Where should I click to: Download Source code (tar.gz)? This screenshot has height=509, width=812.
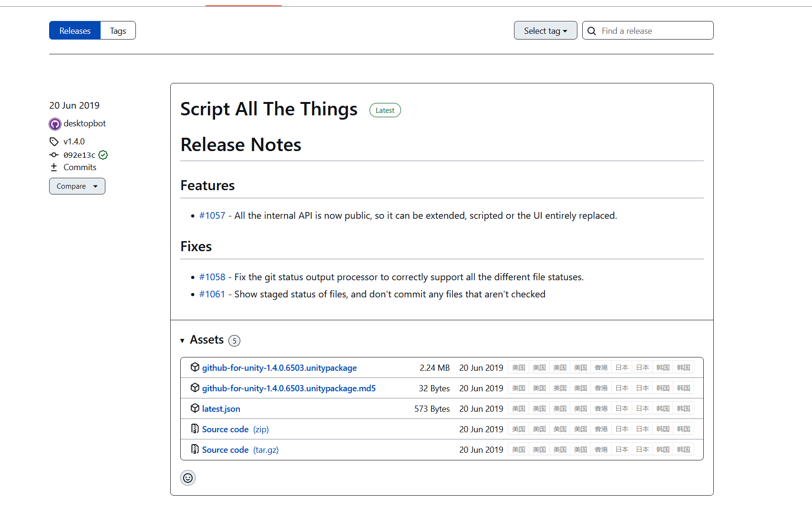240,450
